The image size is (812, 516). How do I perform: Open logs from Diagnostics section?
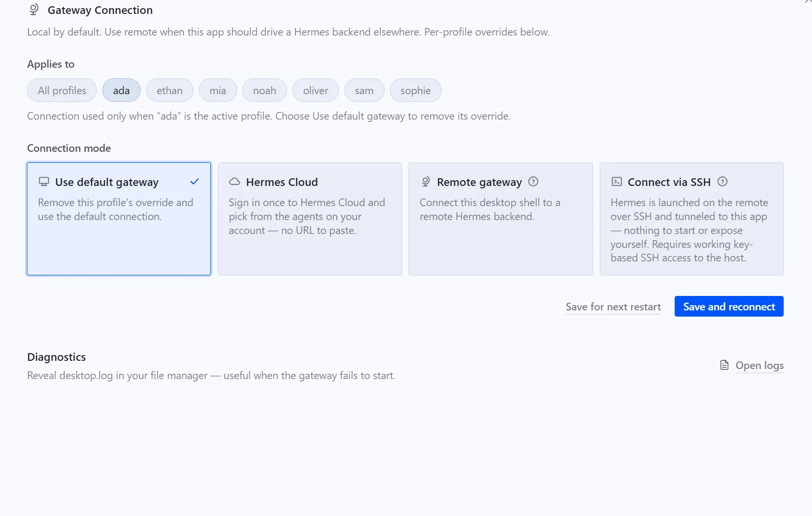point(760,365)
